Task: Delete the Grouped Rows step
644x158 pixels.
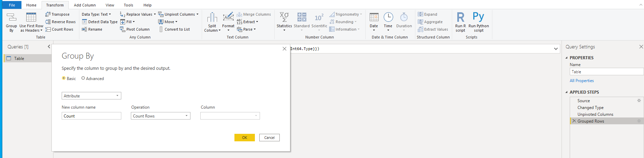Action: 574,121
